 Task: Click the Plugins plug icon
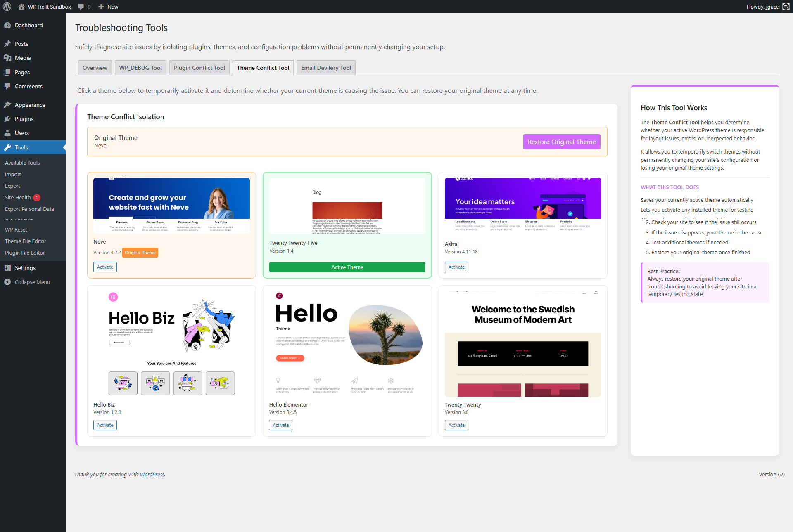coord(8,119)
